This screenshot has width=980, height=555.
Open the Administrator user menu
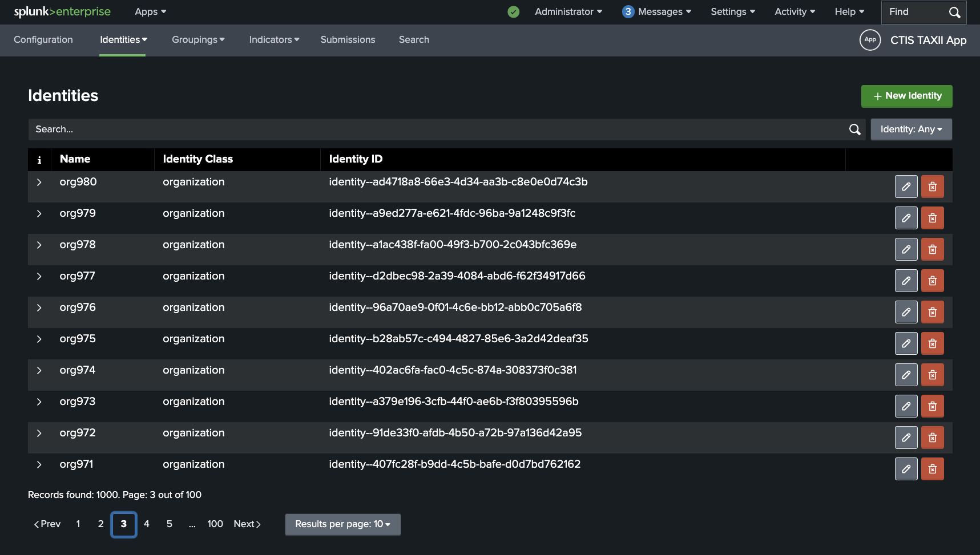pos(568,12)
